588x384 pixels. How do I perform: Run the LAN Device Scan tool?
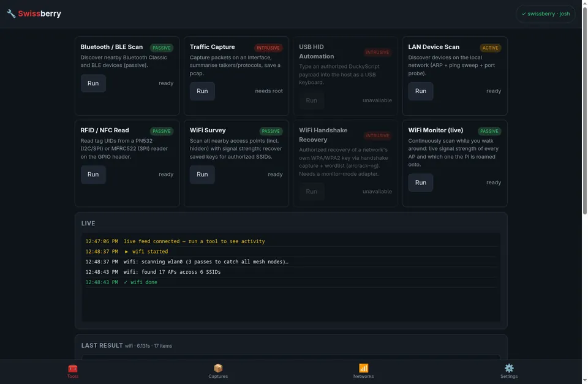[x=420, y=91]
